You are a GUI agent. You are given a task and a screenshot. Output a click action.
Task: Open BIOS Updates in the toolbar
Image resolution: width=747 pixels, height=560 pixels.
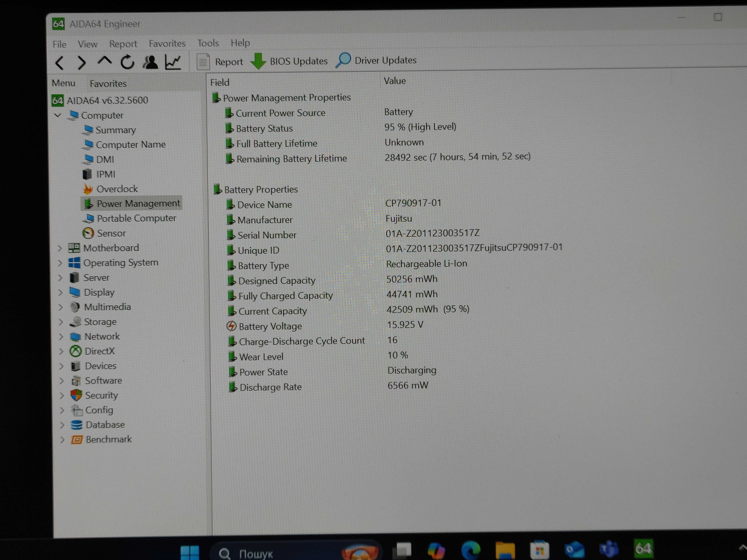[289, 61]
